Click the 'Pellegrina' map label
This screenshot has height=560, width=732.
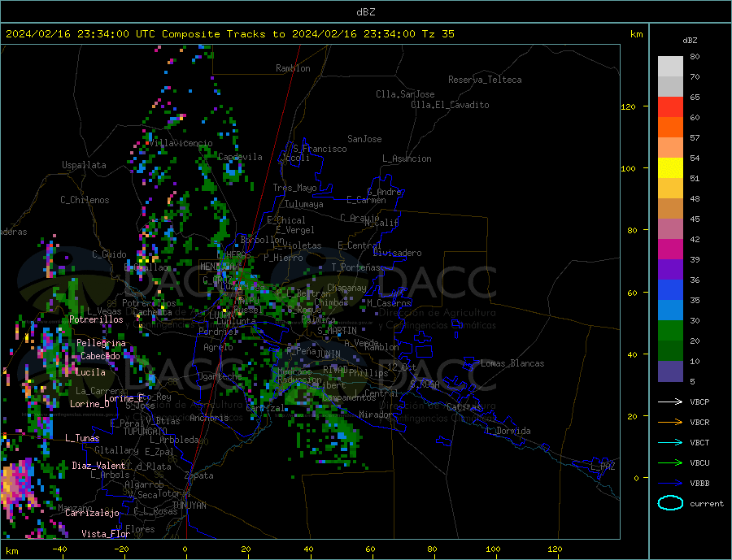(x=101, y=344)
